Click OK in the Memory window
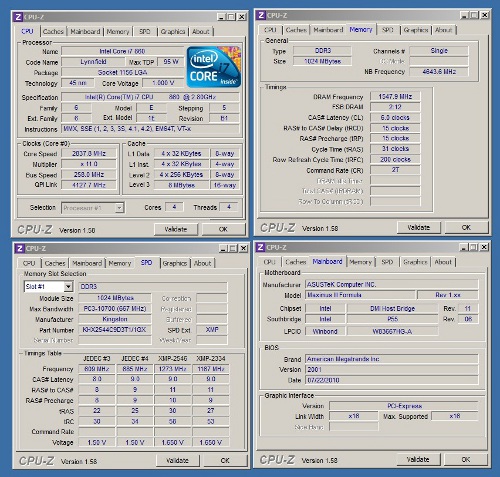The height and width of the screenshot is (477, 500). pyautogui.click(x=466, y=228)
